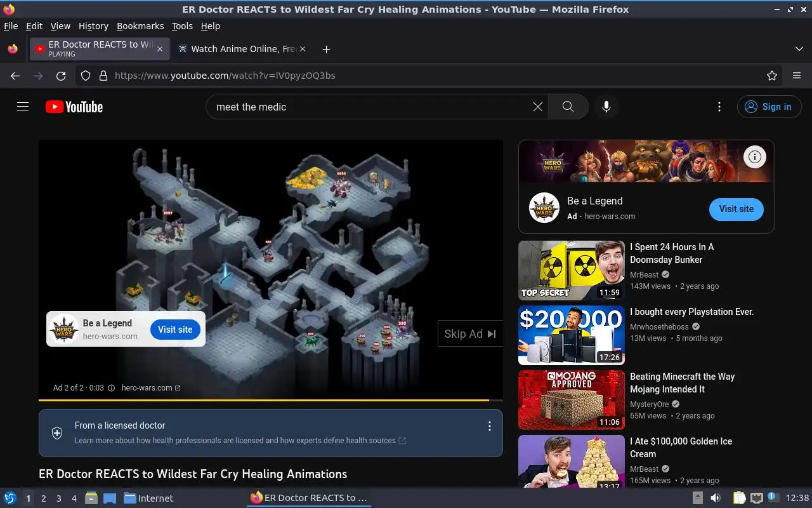812x508 pixels.
Task: Open the taskbar start menu icon
Action: point(10,498)
